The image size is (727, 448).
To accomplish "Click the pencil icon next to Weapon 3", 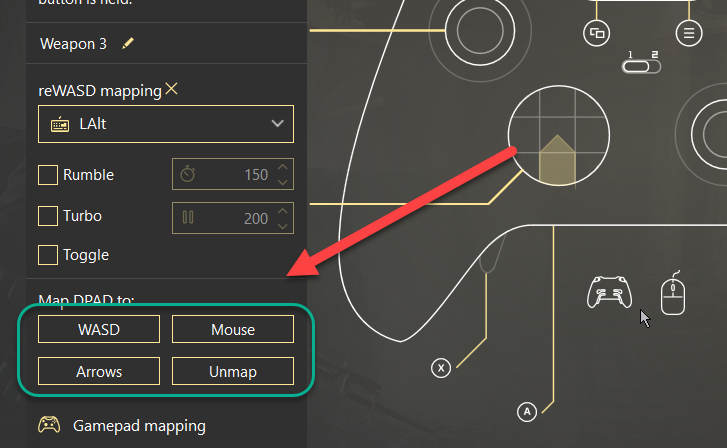I will point(127,44).
